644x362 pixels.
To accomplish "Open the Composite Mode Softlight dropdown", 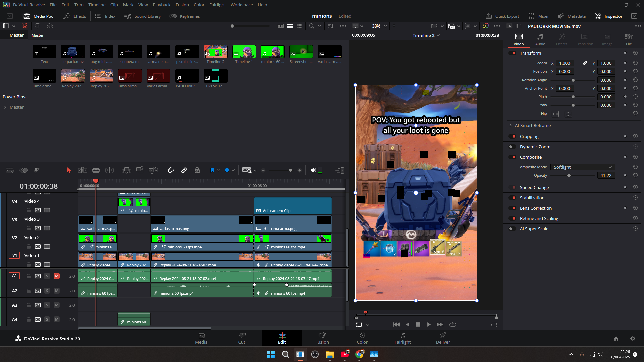I will coord(583,167).
